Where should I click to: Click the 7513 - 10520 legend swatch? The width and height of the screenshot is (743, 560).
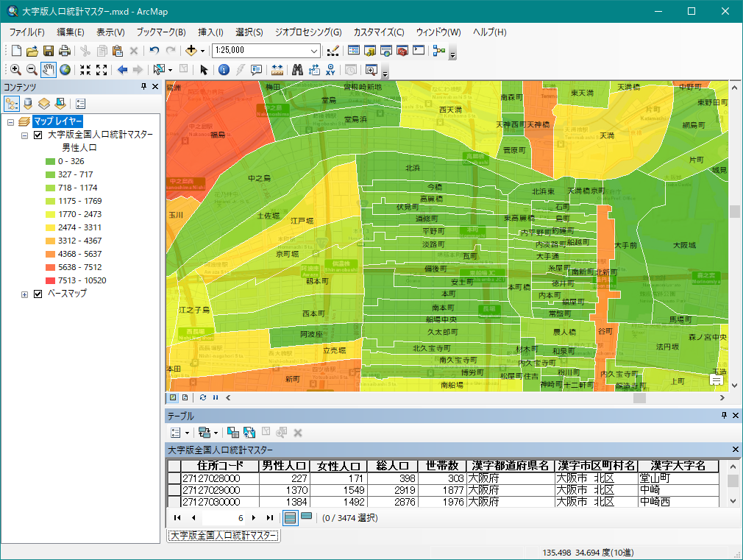point(50,280)
